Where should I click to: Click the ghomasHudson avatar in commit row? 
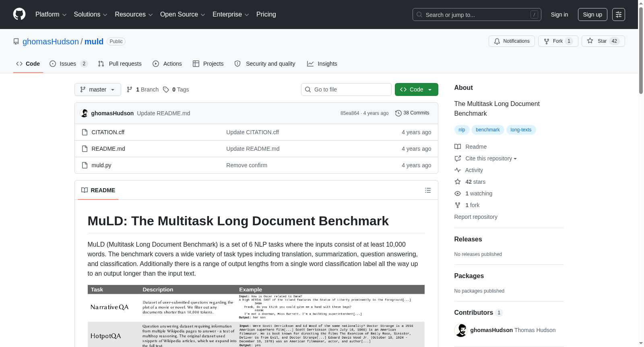point(85,113)
